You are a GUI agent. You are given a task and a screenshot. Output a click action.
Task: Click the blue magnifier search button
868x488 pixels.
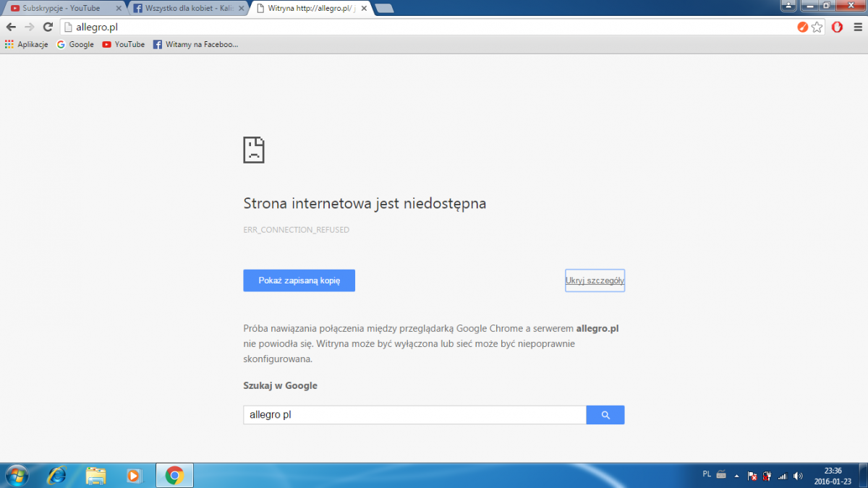click(605, 415)
